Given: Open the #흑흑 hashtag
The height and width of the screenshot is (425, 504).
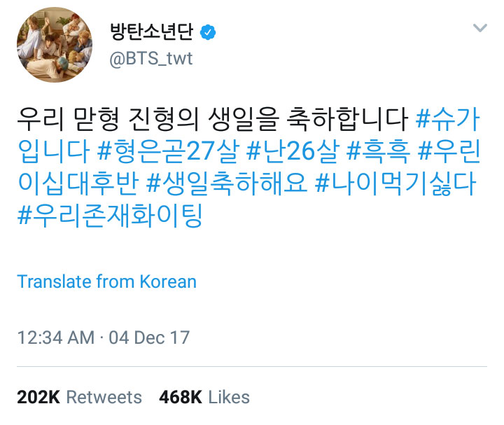Looking at the screenshot, I should point(378,151).
